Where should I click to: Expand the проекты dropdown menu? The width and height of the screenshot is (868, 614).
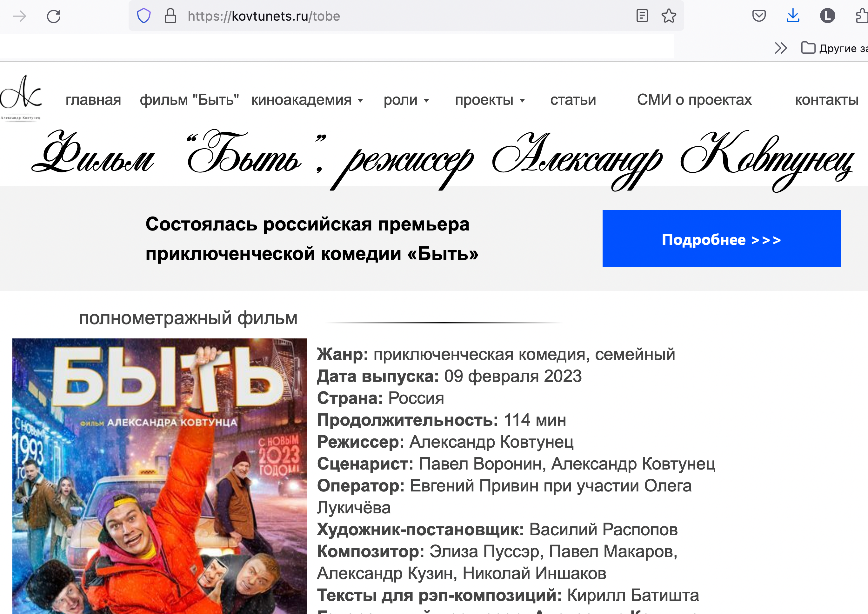click(490, 100)
